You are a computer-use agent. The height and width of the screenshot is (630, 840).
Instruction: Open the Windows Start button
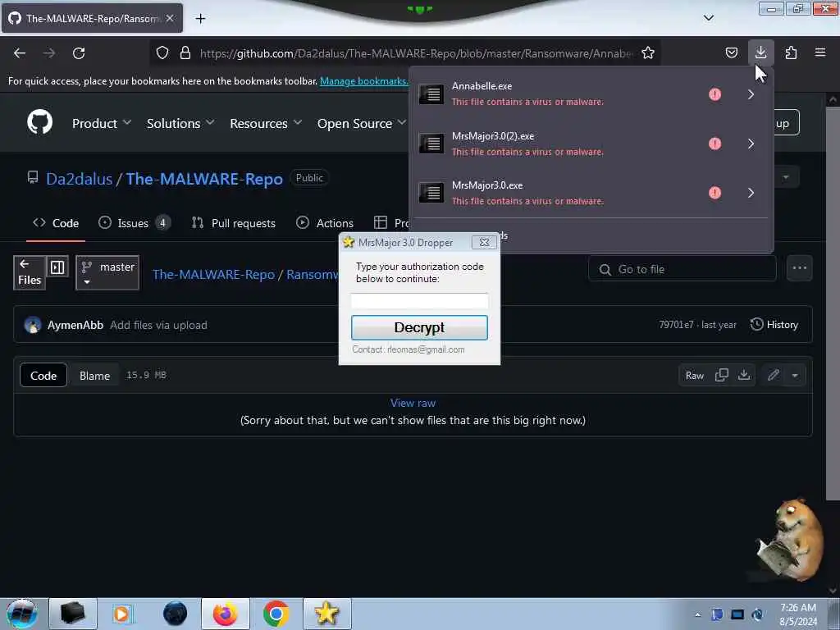[21, 614]
